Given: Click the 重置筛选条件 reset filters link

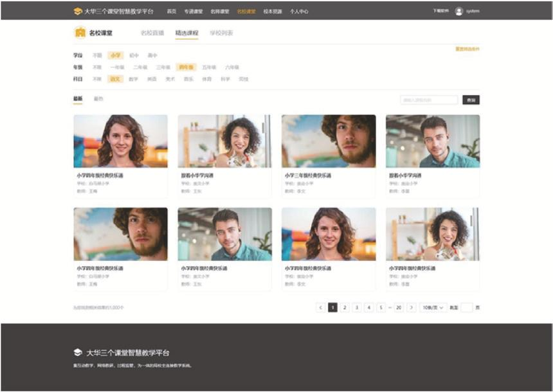Looking at the screenshot, I should (x=467, y=49).
